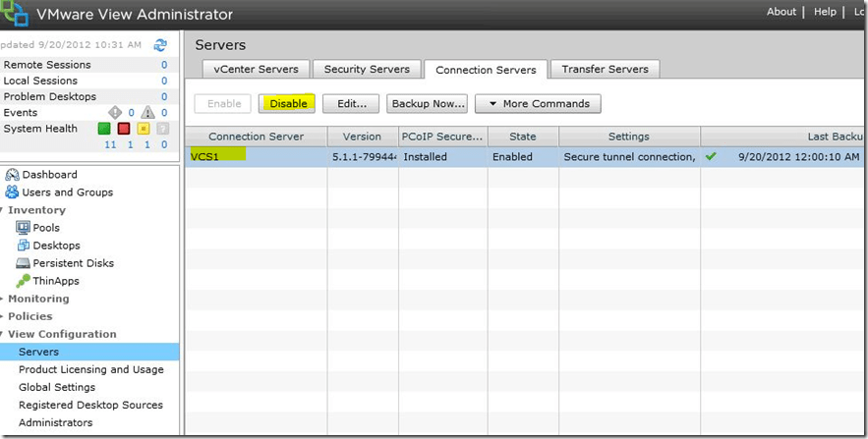
Task: Open Users and Groups in sidebar
Action: (67, 192)
